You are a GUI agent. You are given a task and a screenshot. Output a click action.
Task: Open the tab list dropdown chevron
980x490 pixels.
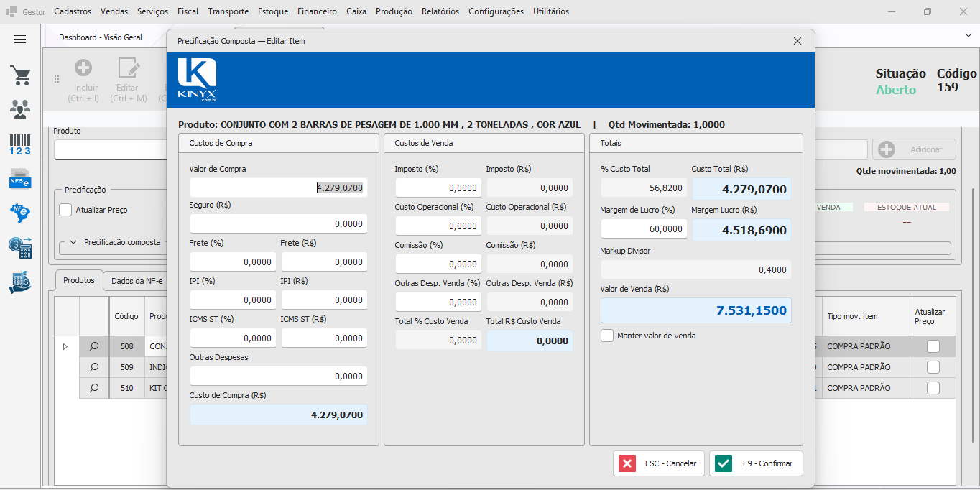(968, 34)
